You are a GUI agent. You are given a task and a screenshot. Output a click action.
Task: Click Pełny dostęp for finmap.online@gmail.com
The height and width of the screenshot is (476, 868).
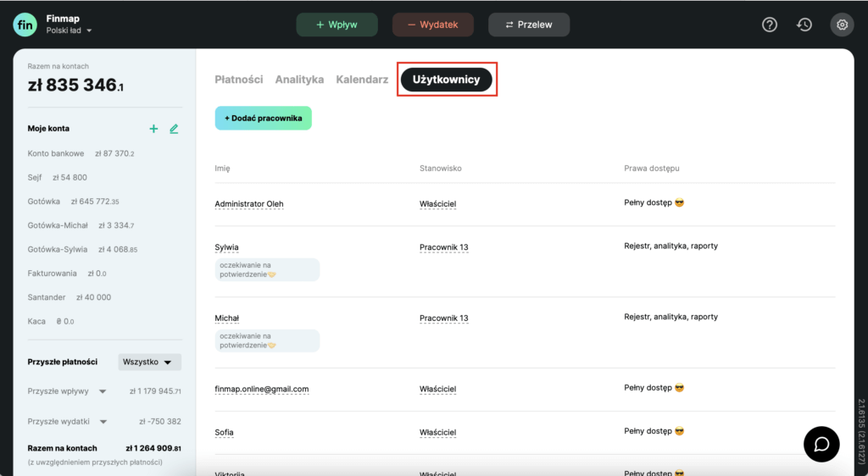pyautogui.click(x=654, y=388)
